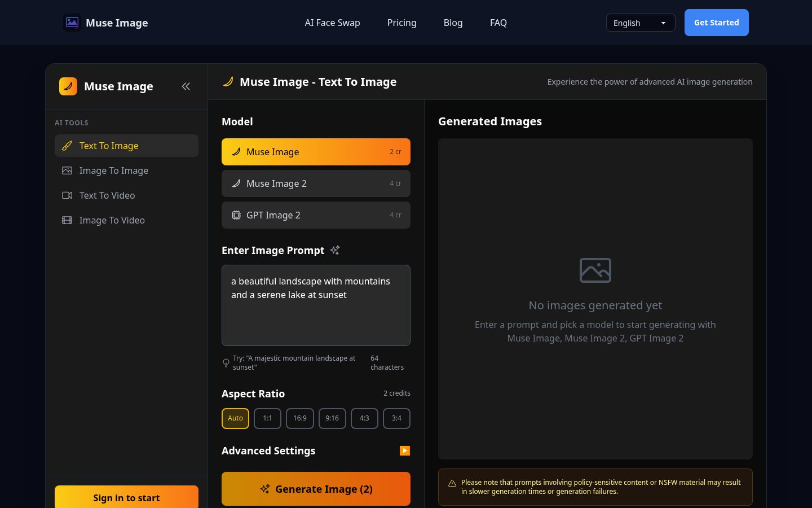Open AI Face Swap page
The width and height of the screenshot is (812, 508).
(x=332, y=23)
